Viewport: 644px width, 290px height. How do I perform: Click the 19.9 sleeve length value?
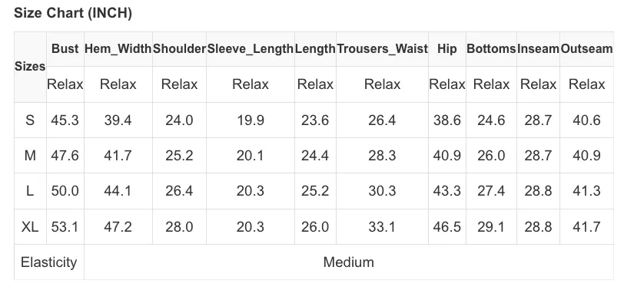[x=250, y=120]
